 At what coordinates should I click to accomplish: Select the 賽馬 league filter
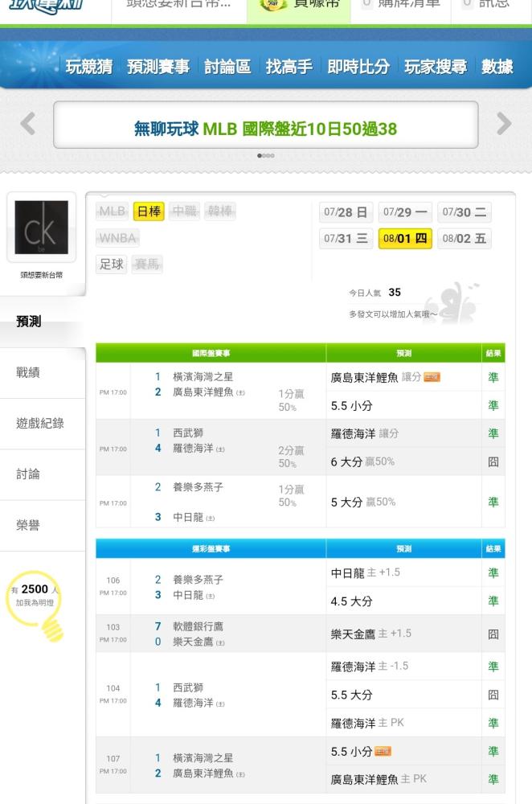click(146, 265)
